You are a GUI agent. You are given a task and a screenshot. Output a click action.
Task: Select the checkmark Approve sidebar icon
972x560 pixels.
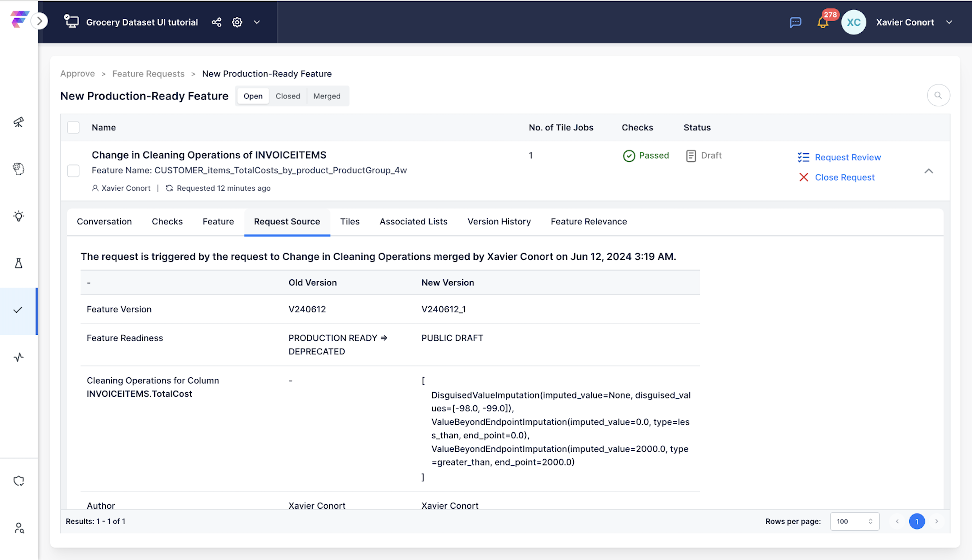pos(18,310)
